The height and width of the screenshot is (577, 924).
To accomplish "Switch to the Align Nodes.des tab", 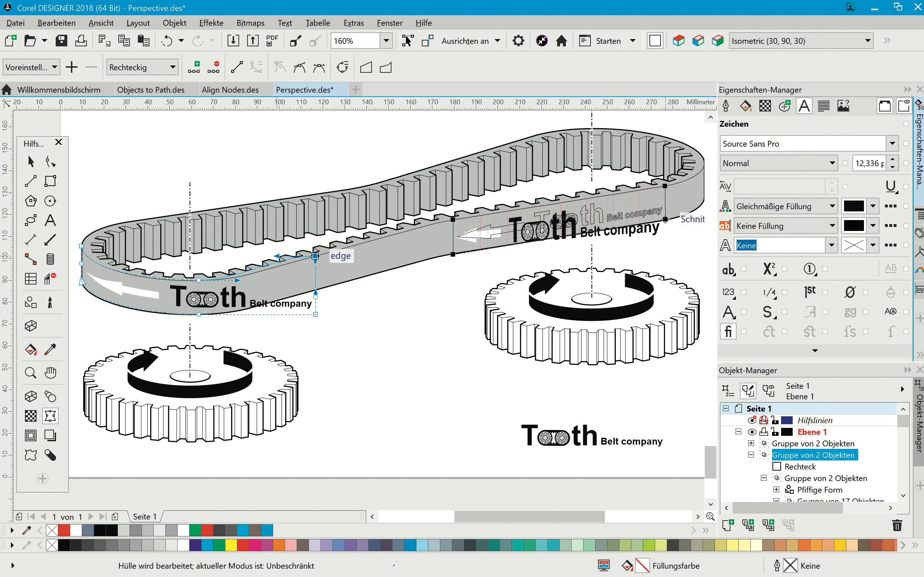I will (230, 90).
